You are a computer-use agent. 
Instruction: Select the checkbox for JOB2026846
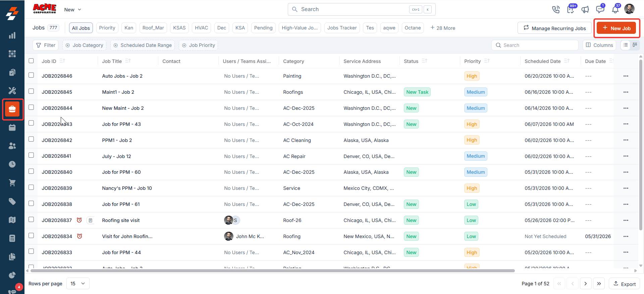31,75
